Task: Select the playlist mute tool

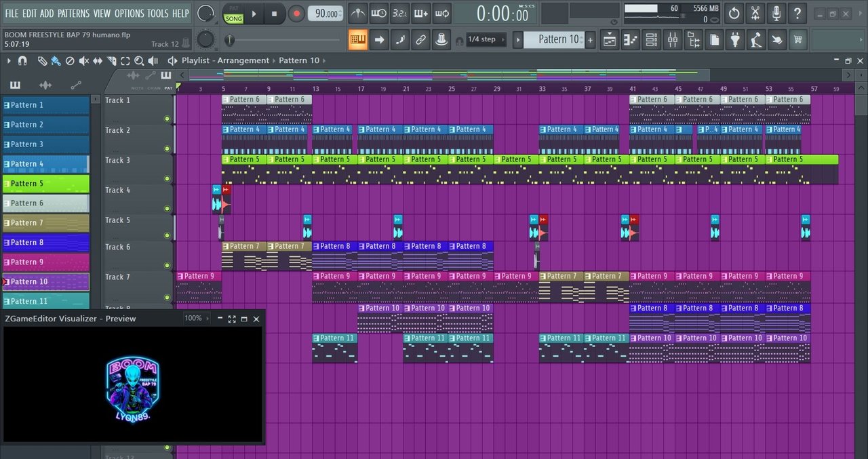Action: point(83,61)
